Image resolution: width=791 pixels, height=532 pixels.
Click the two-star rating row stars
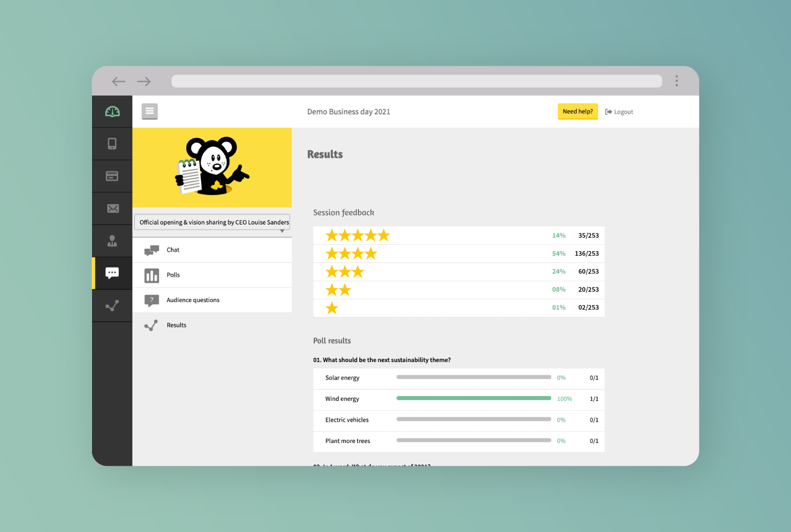tap(338, 290)
